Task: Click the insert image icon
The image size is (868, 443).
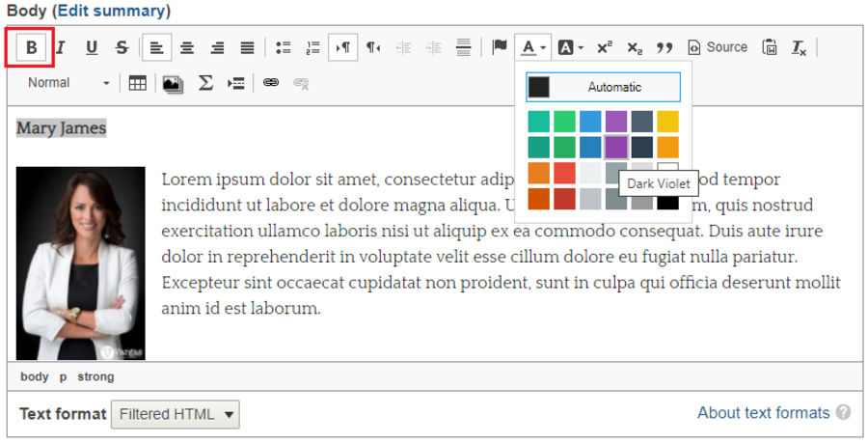Action: (x=173, y=84)
